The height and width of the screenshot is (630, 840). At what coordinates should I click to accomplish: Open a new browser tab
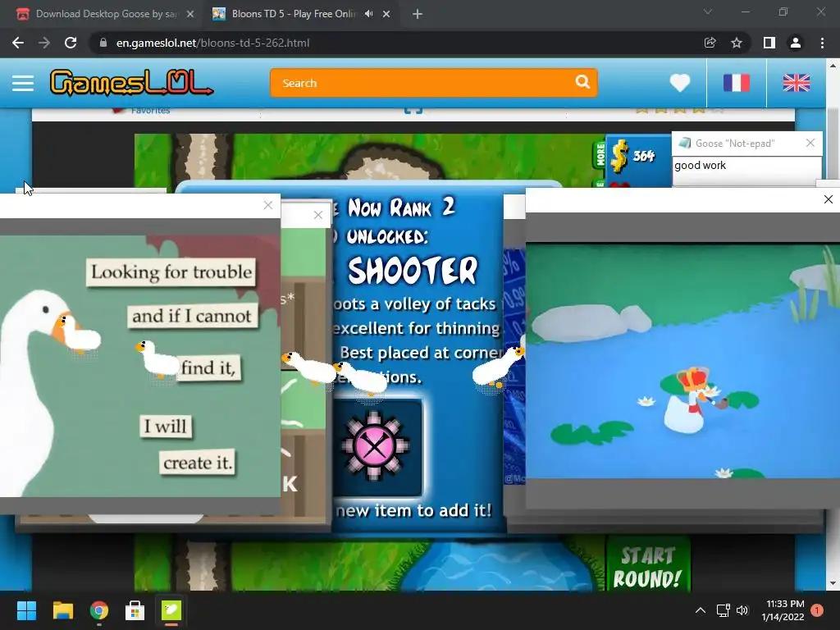click(x=418, y=14)
